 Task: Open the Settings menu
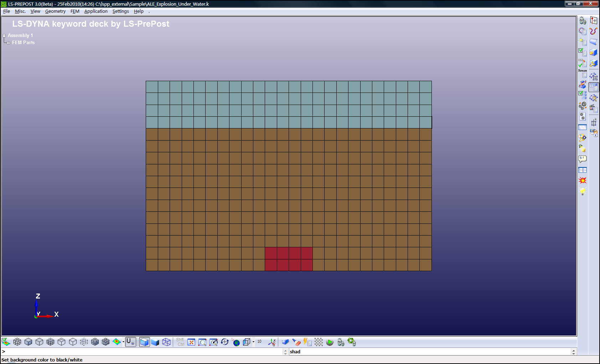tap(120, 11)
